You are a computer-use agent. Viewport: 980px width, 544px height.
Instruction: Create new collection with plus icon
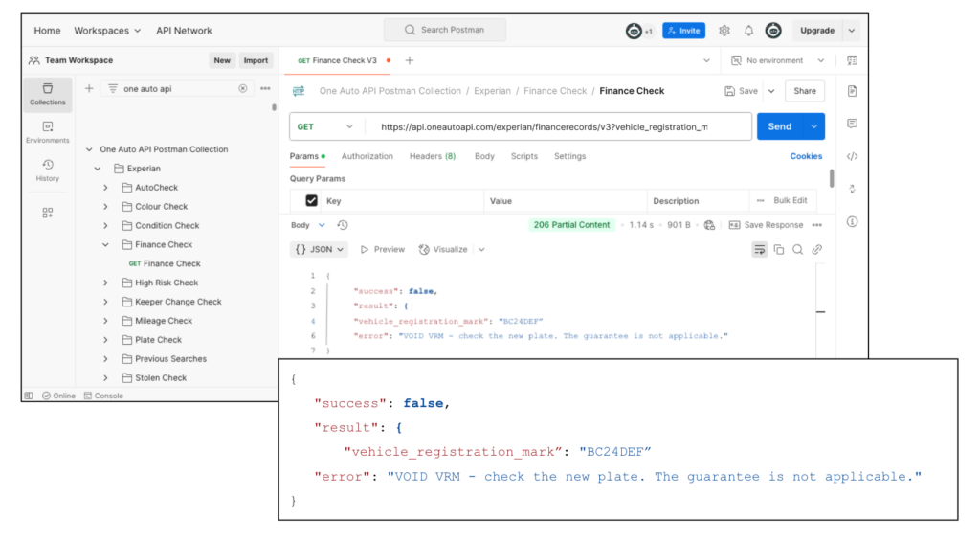point(89,88)
